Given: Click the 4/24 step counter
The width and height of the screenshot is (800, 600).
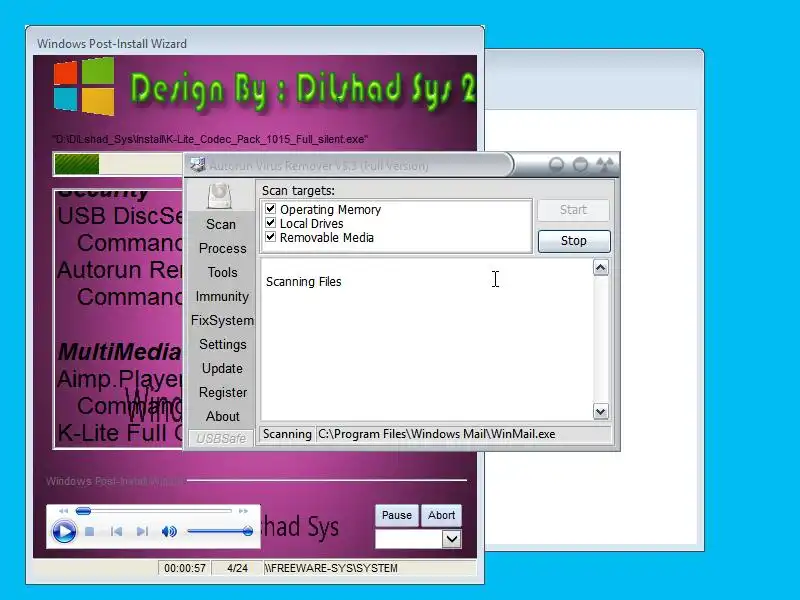Looking at the screenshot, I should [x=237, y=568].
